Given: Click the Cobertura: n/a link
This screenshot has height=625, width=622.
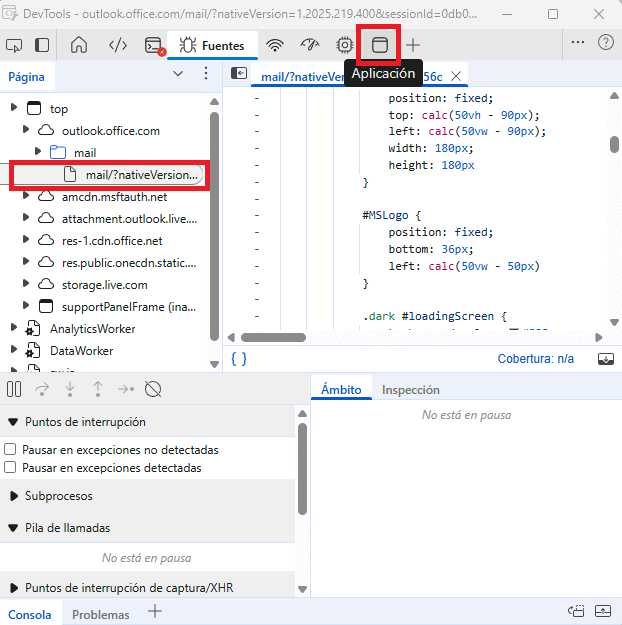Looking at the screenshot, I should coord(535,359).
